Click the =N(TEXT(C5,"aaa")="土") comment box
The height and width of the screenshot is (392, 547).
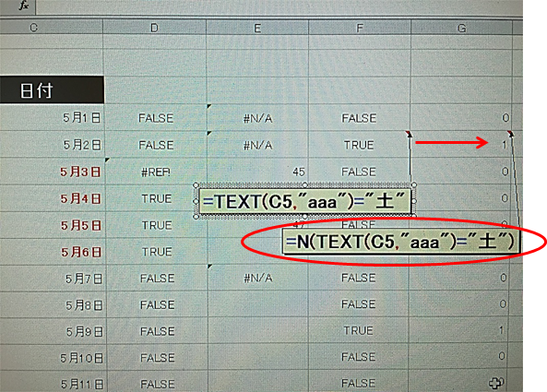(x=400, y=242)
